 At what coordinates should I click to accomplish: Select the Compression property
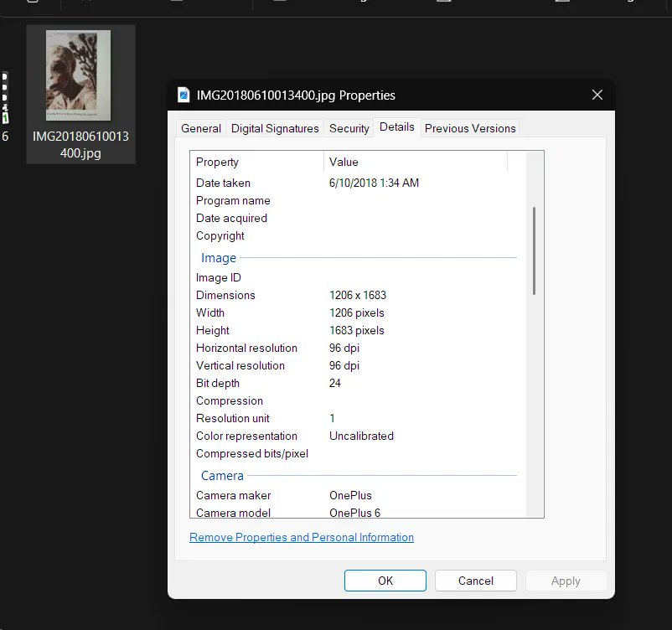230,400
